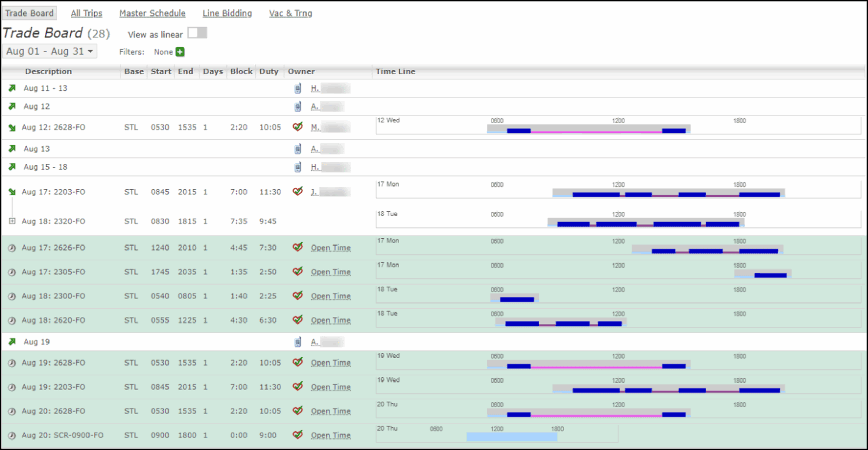Viewport: 868px width, 450px height.
Task: Click the green swap arrow on Aug 17: 2203-FO
Action: [x=12, y=192]
